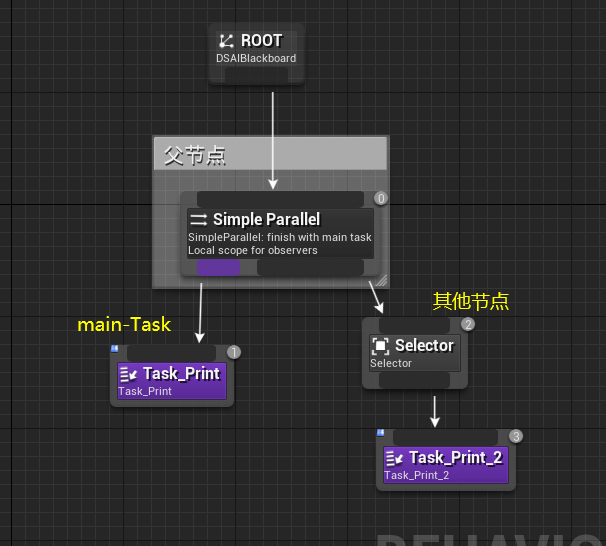The height and width of the screenshot is (546, 606).
Task: Click the purple main task output pin
Action: point(218,267)
